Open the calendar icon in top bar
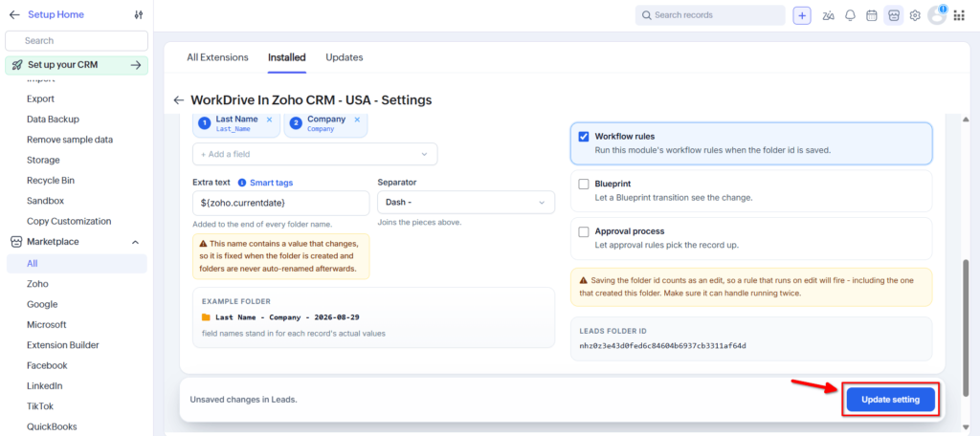This screenshot has width=980, height=436. tap(871, 15)
